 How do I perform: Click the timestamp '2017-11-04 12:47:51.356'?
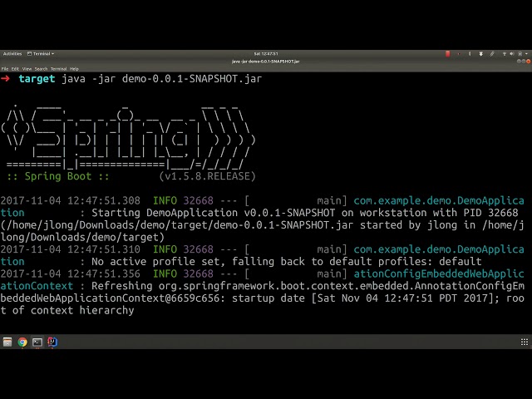[x=70, y=273]
